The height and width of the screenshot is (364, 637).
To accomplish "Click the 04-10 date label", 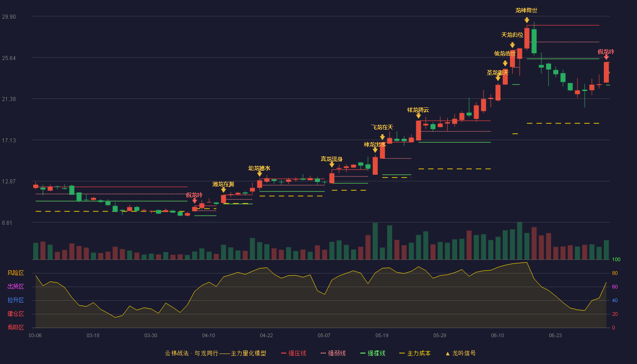I will click(208, 335).
